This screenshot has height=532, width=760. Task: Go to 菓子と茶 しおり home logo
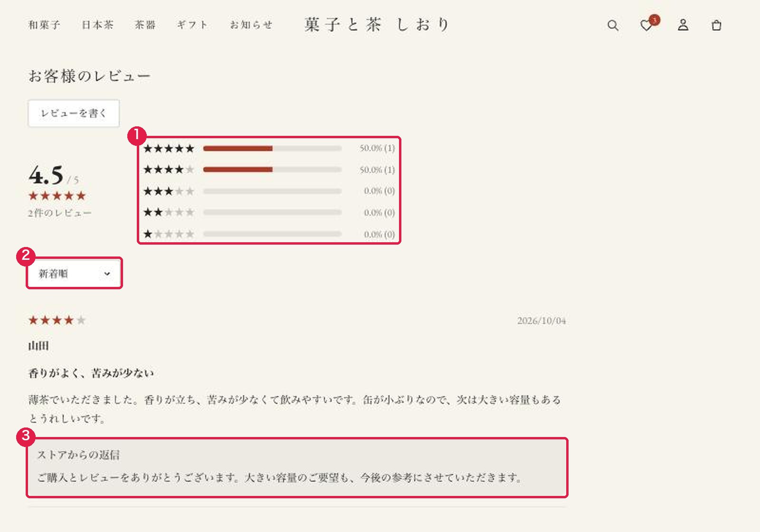377,25
